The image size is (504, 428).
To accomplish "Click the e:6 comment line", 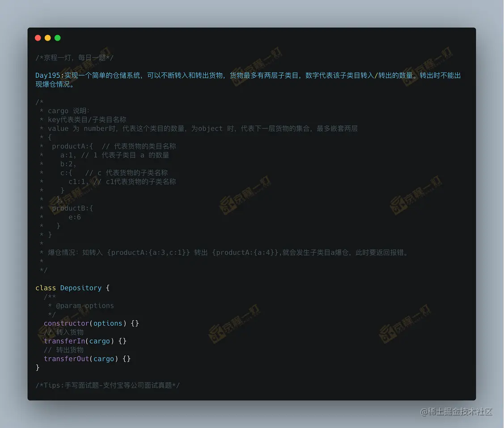I will point(60,217).
